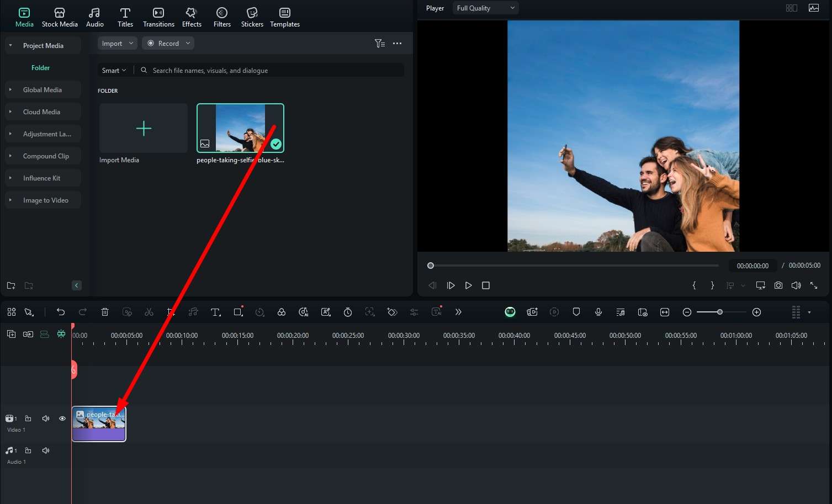
Task: Open the Titles tab
Action: pyautogui.click(x=125, y=17)
